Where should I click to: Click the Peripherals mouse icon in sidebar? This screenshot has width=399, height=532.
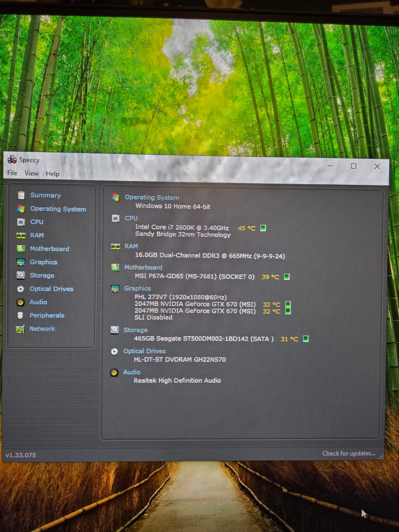pyautogui.click(x=20, y=315)
